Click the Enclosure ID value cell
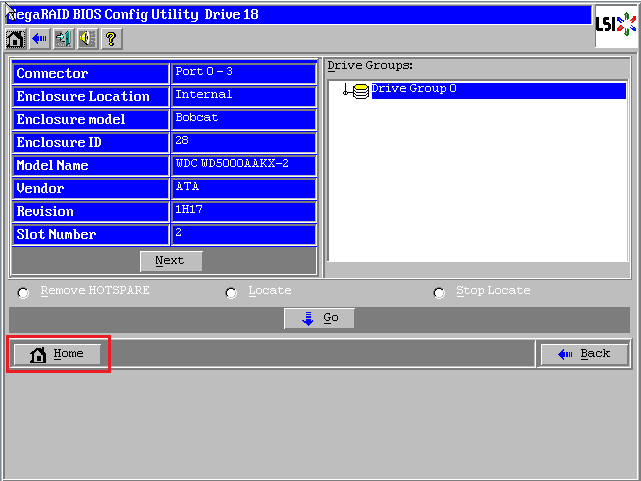This screenshot has height=481, width=641. 244,142
